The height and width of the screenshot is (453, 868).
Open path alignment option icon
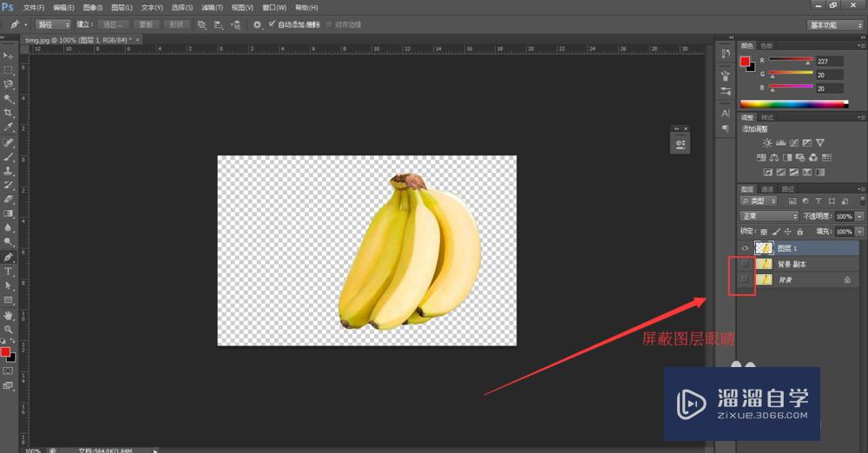click(x=218, y=25)
